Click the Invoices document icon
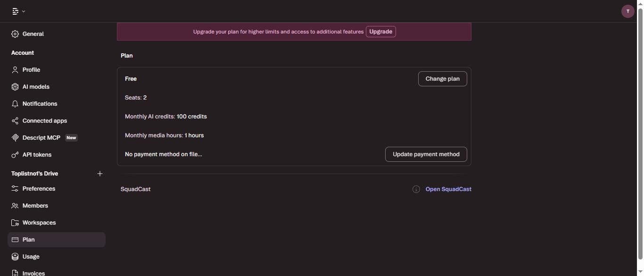The image size is (644, 276). pos(15,273)
